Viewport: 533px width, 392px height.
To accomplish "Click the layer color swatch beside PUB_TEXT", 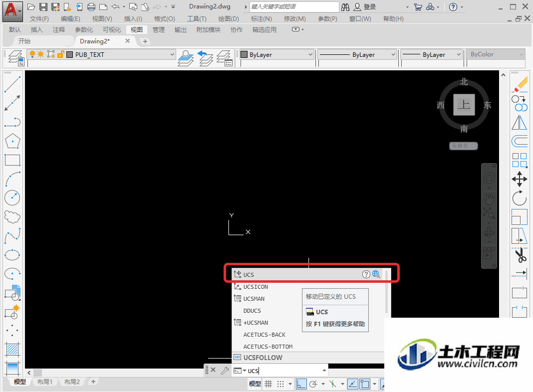I will point(70,54).
